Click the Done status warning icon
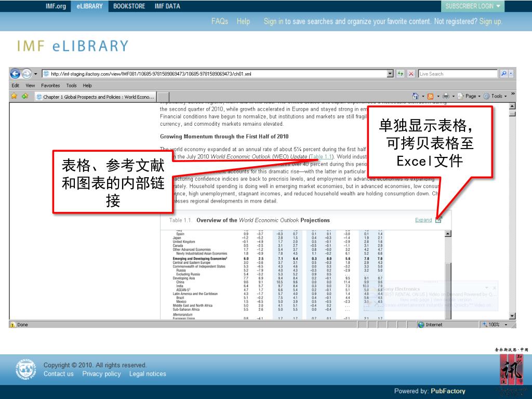Viewport: 532px width, 399px height. coord(12,325)
